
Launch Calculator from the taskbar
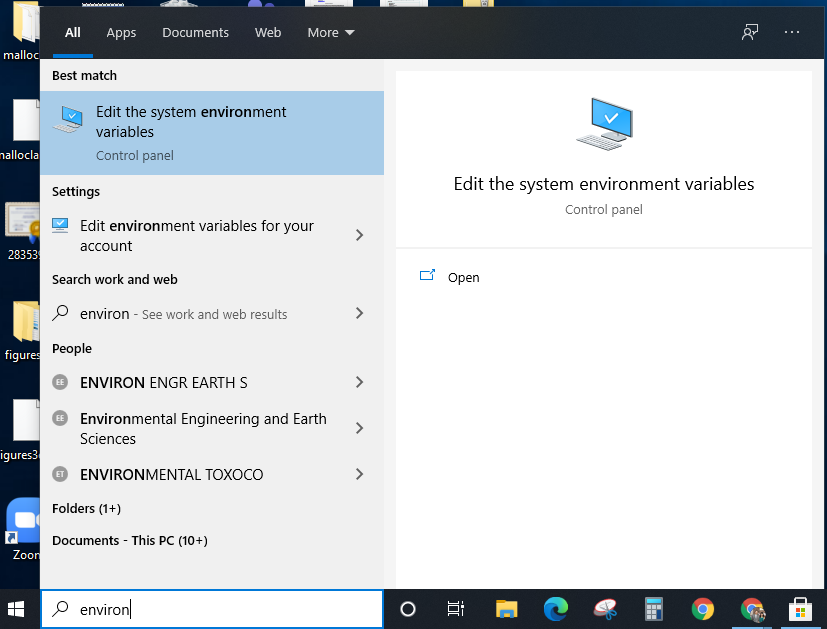coord(653,608)
